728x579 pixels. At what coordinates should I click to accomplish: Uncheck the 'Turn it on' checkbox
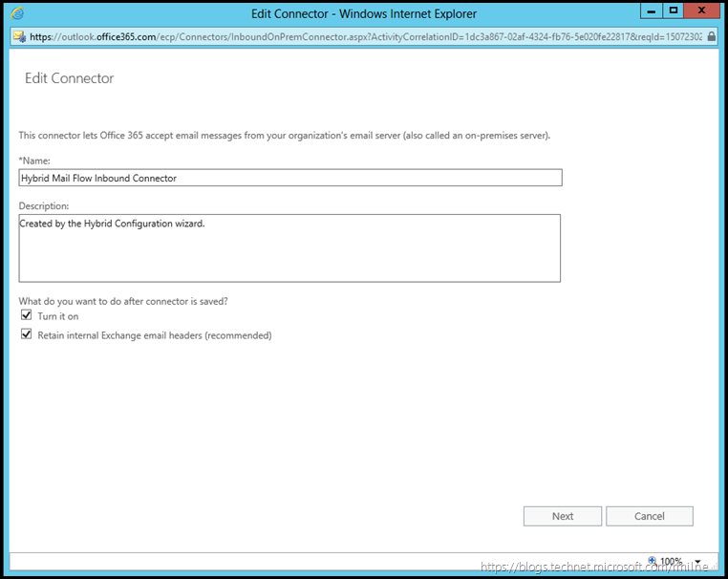27,315
